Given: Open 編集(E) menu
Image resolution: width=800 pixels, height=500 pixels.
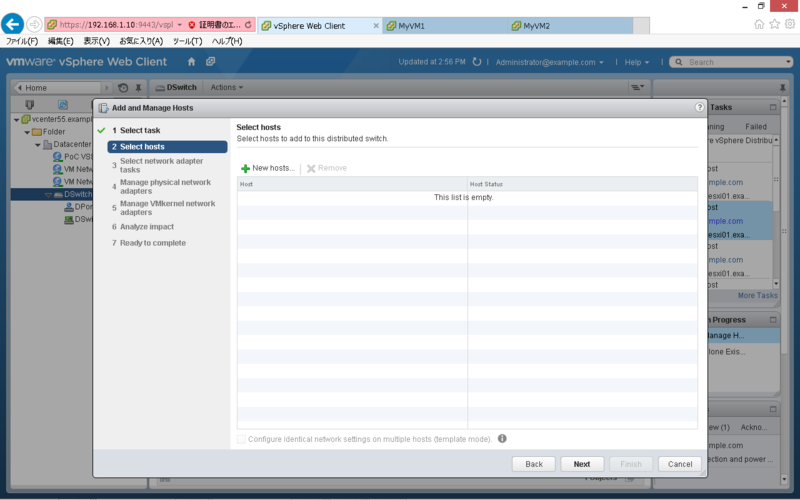Looking at the screenshot, I should (60, 41).
